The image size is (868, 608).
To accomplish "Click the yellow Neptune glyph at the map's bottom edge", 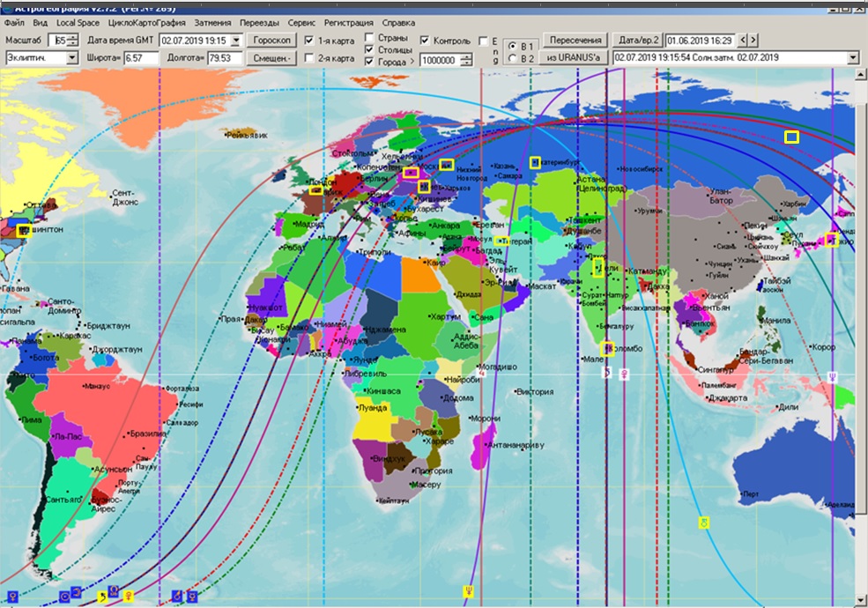I will (x=468, y=591).
